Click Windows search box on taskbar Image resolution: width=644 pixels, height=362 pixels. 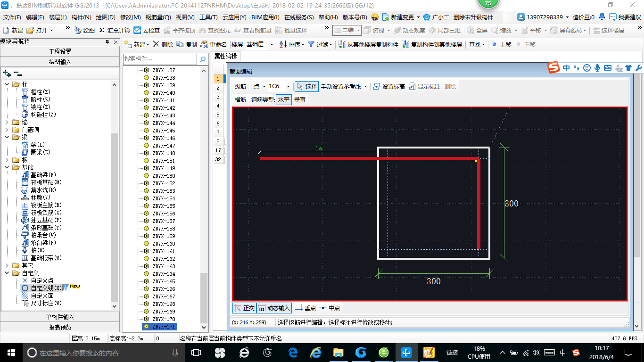coord(104,352)
